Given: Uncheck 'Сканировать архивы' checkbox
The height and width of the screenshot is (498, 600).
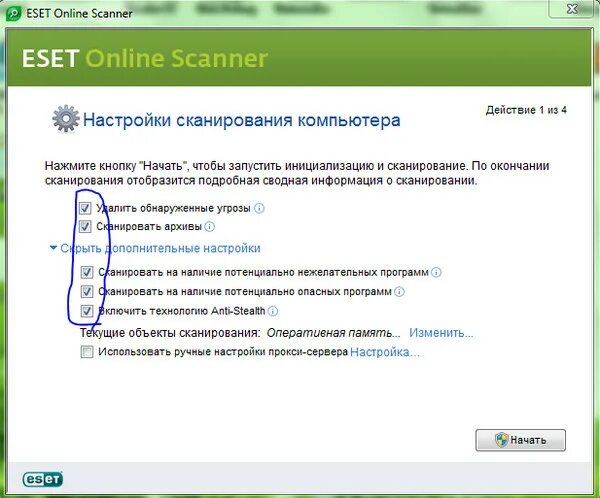Looking at the screenshot, I should pyautogui.click(x=85, y=227).
